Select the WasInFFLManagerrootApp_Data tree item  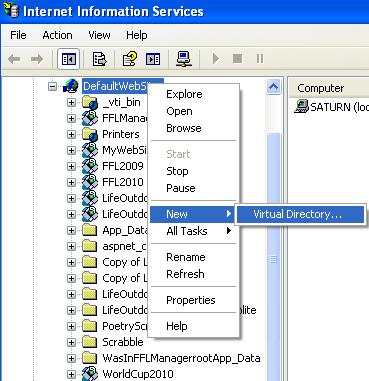tap(181, 358)
